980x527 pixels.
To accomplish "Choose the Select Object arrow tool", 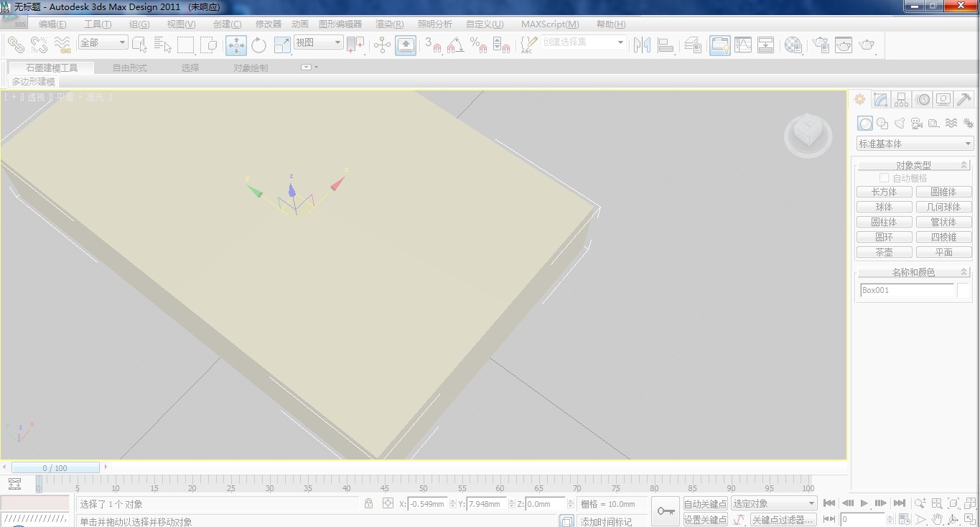I will (x=140, y=45).
